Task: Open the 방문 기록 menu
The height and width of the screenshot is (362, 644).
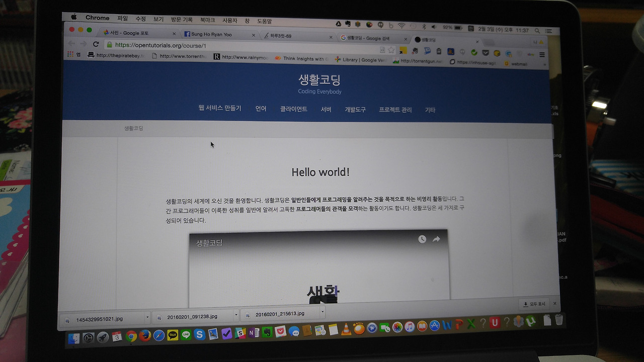Action: pyautogui.click(x=182, y=20)
